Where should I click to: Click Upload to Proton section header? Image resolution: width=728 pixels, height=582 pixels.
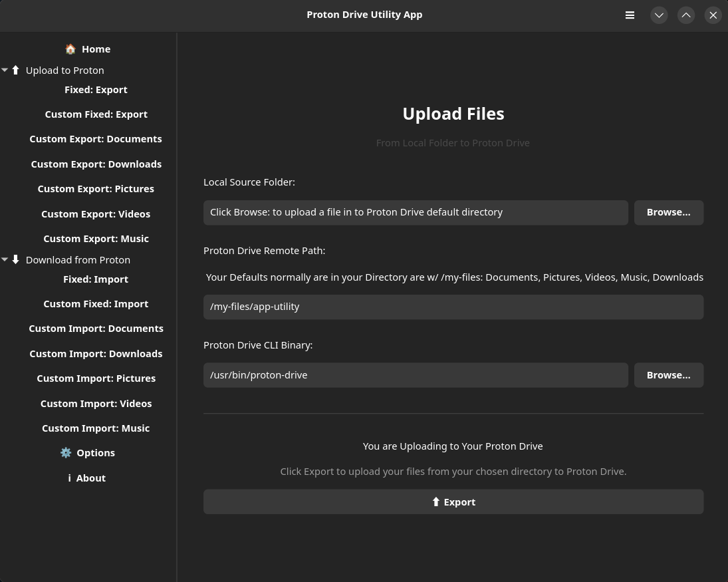tap(65, 70)
